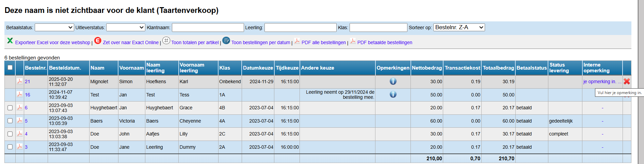The width and height of the screenshot is (644, 164).
Task: Click 'Toon totalen per artikel' link
Action: (195, 42)
